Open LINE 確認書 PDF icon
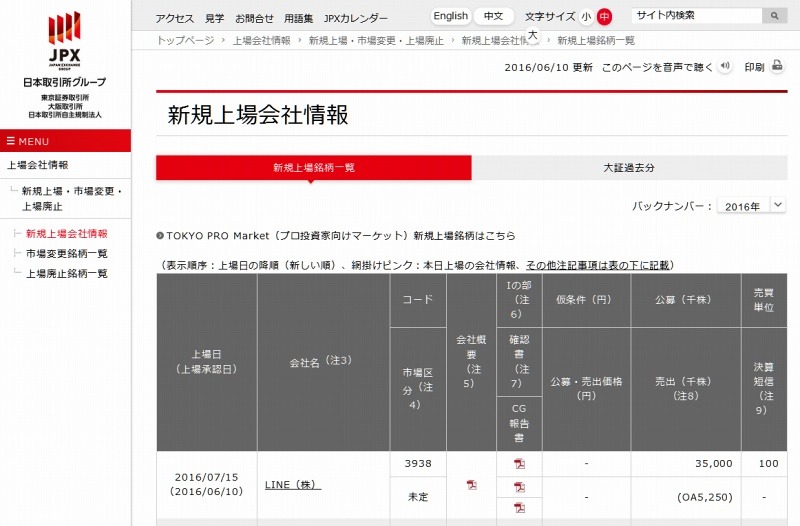Image resolution: width=800 pixels, height=526 pixels. [519, 487]
